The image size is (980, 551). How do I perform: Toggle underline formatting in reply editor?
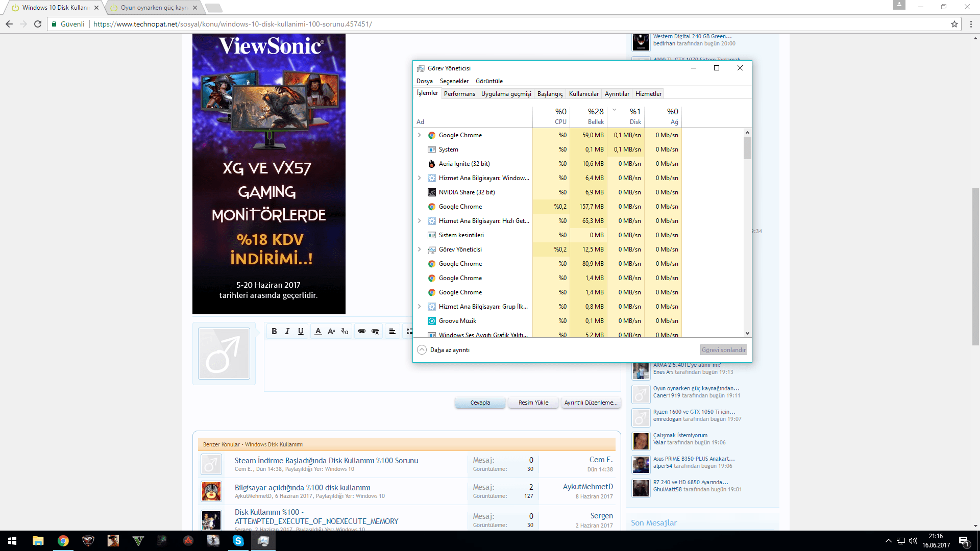301,332
